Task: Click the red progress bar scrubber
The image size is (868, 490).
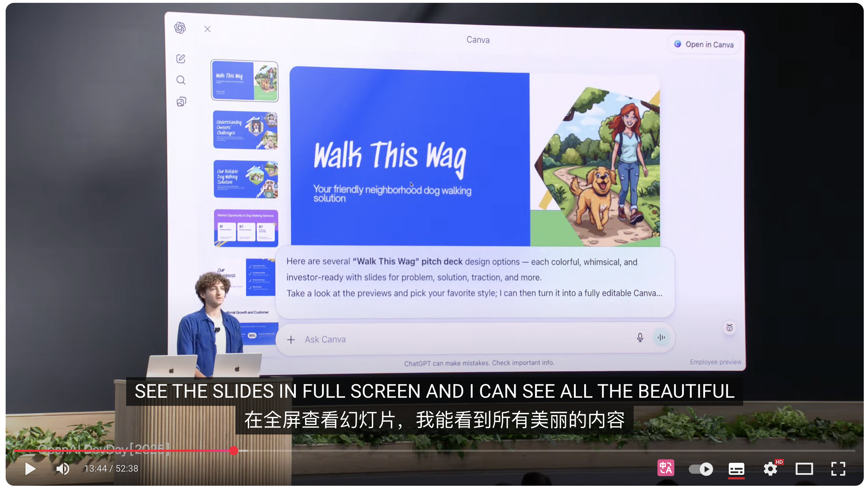Action: 234,450
